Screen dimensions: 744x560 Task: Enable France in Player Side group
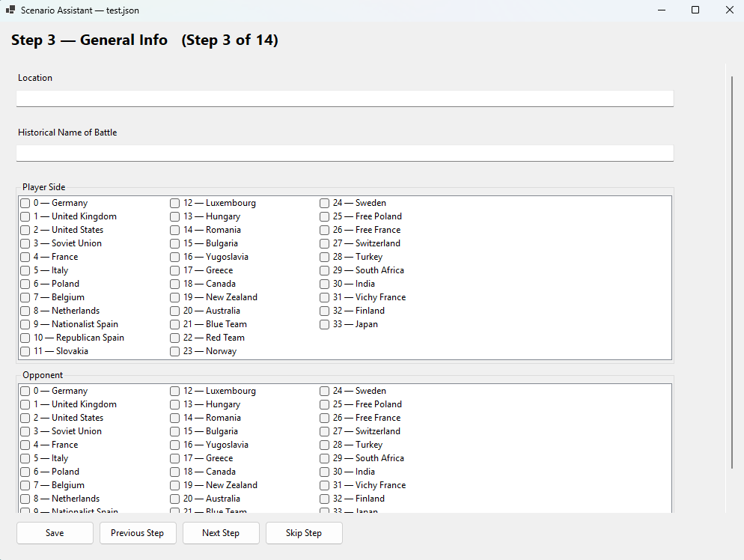[25, 258]
